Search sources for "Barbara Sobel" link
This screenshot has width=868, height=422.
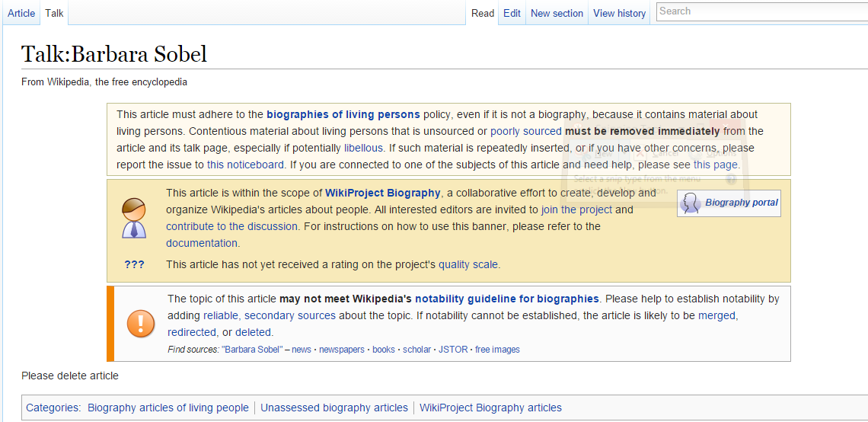pos(252,350)
